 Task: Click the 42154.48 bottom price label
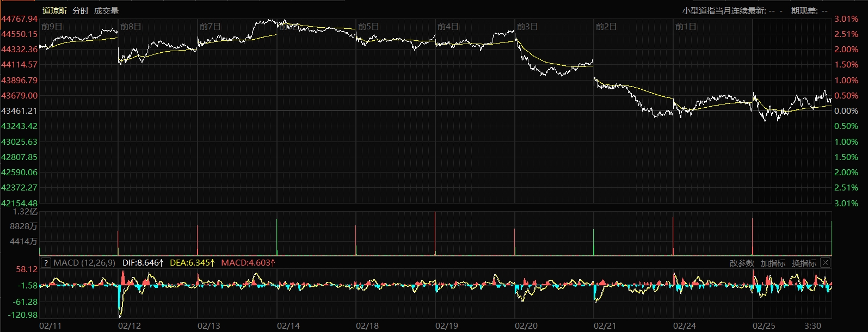tap(19, 203)
